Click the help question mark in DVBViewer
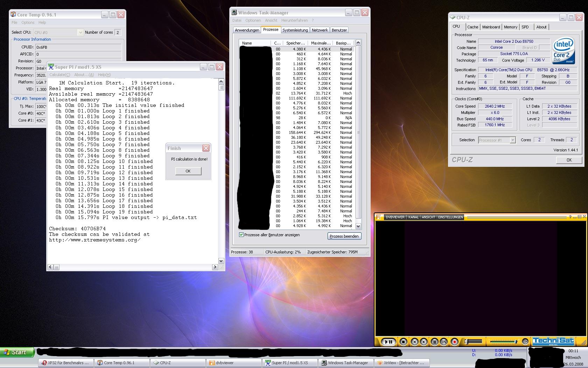This screenshot has width=588, height=368. (570, 217)
